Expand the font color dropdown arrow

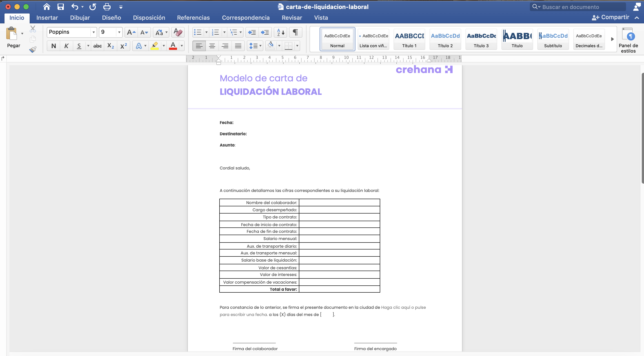tap(182, 46)
